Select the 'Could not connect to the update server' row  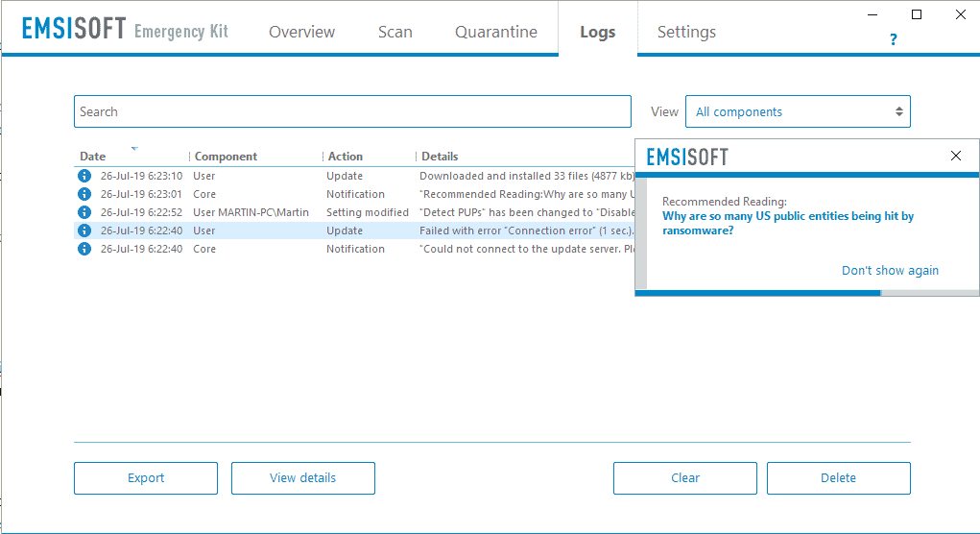coord(354,248)
